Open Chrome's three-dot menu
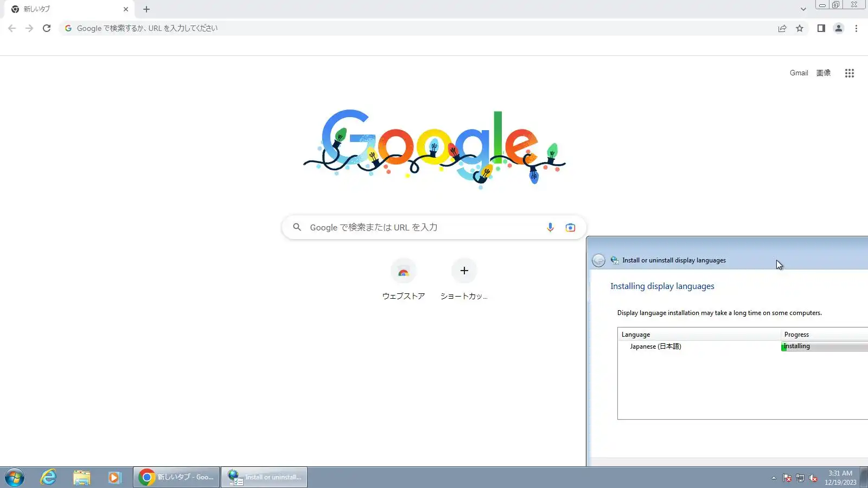This screenshot has width=868, height=488. click(856, 28)
